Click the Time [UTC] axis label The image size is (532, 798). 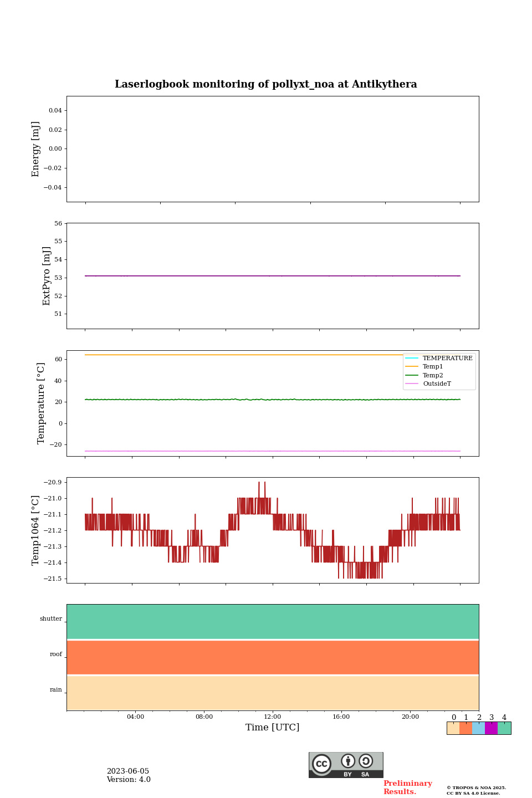pyautogui.click(x=273, y=728)
